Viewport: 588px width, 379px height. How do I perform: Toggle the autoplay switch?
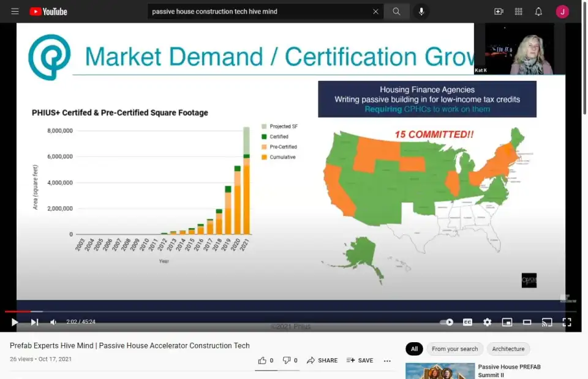[448, 322]
